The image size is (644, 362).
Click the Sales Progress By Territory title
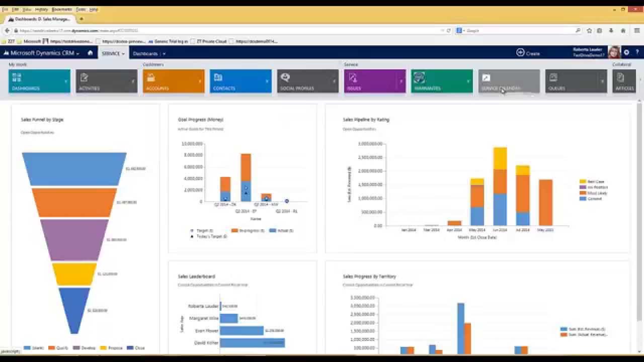(369, 277)
